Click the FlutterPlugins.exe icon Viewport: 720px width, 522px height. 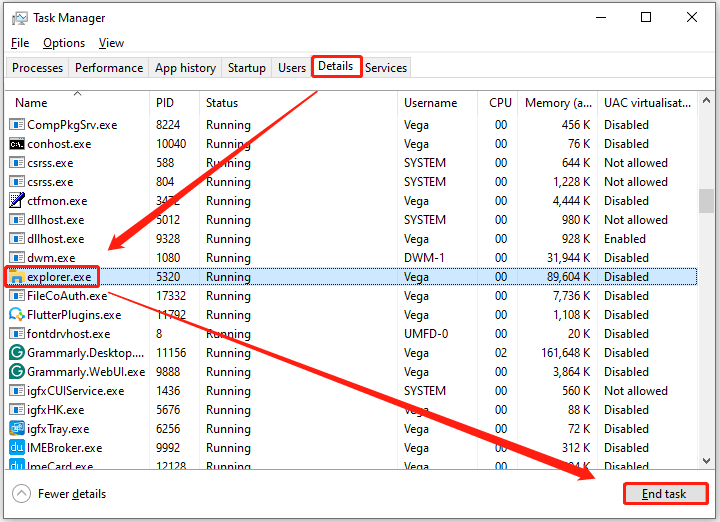(x=17, y=314)
